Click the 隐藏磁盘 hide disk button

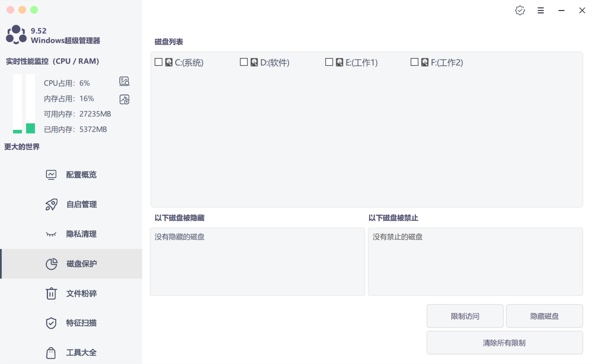(x=544, y=316)
